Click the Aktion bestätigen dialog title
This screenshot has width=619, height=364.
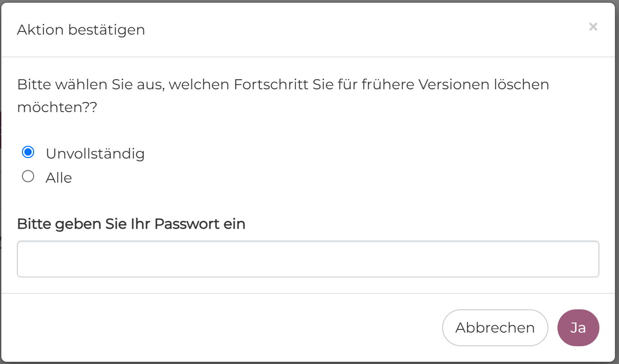point(81,30)
